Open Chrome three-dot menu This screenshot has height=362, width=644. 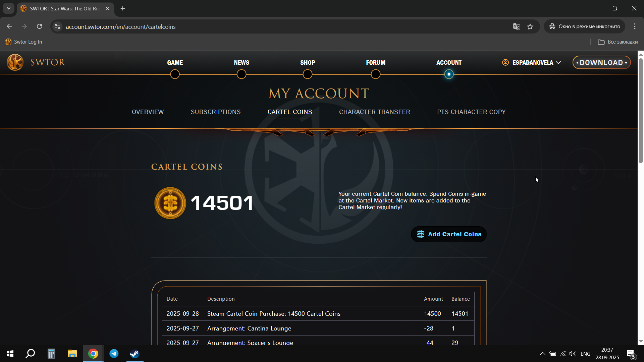click(x=635, y=26)
